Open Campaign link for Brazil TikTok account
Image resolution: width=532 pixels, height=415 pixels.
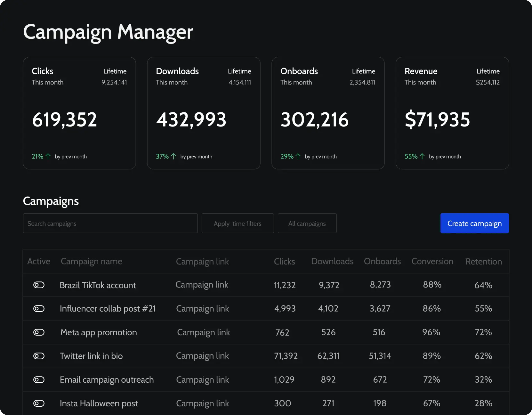(x=202, y=285)
